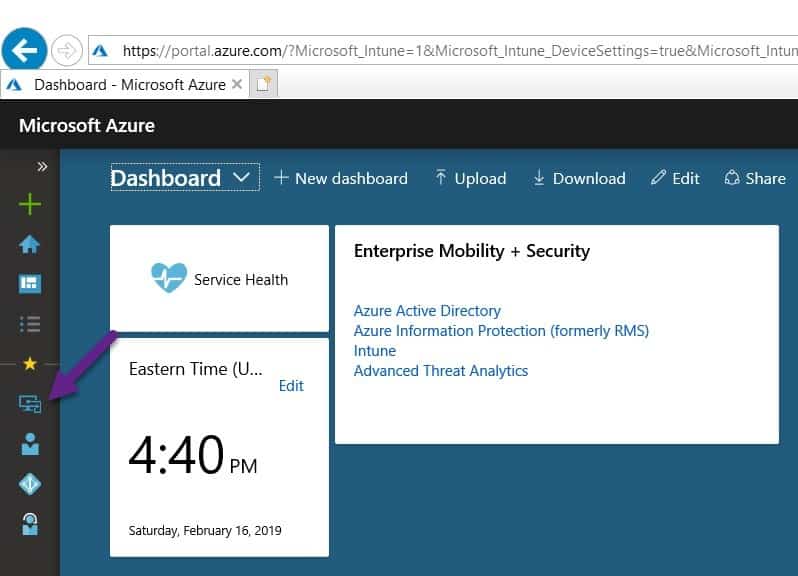Click the browser back button
This screenshot has width=798, height=576.
click(x=24, y=48)
